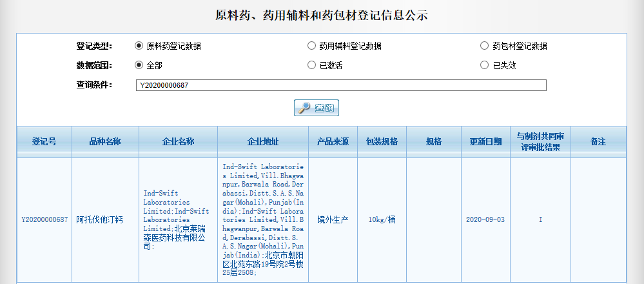Click the 企业名称 column header

click(x=179, y=142)
